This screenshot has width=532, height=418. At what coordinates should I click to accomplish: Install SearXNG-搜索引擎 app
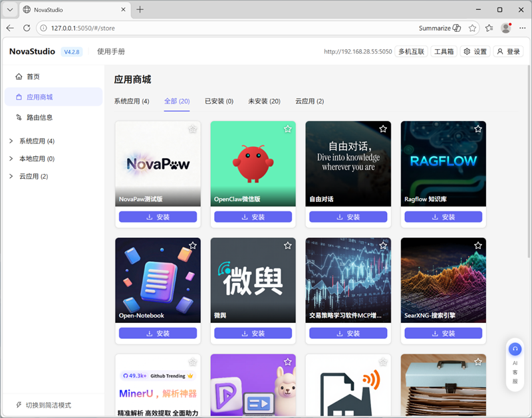444,333
